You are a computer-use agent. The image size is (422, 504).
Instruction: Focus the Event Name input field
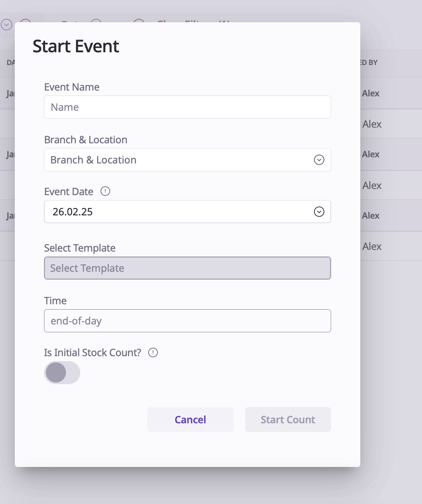pos(187,107)
